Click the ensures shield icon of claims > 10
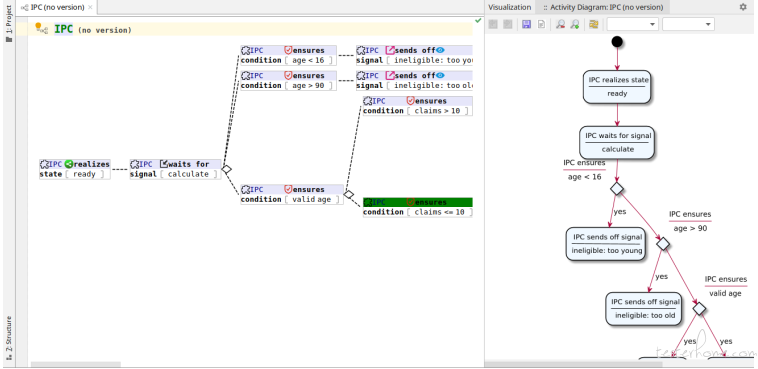Screen dimensions: 758x369 coord(410,101)
